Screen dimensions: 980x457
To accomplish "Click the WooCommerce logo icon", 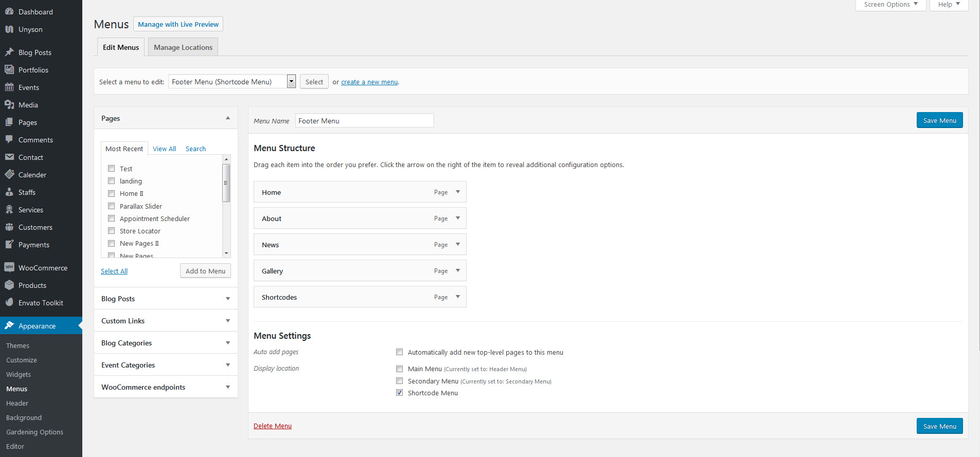I will 9,267.
